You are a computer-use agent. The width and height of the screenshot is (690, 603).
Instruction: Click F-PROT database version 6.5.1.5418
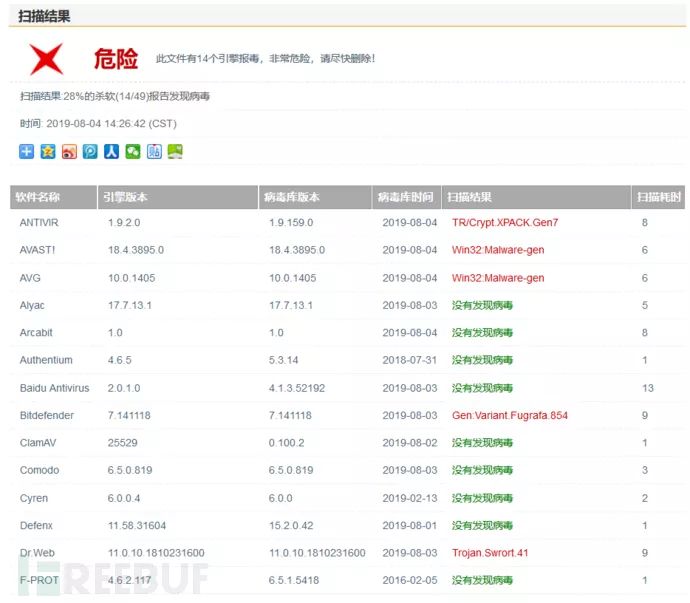click(294, 580)
